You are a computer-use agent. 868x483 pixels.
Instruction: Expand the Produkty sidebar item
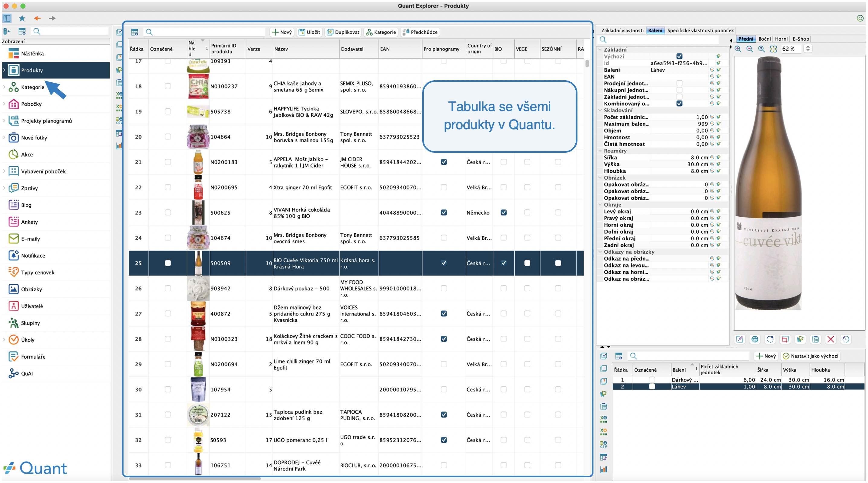coord(4,70)
